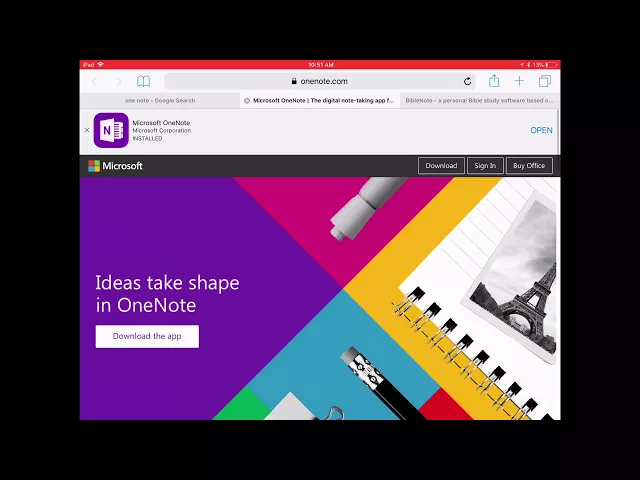Click the 'Download the app' button
The image size is (640, 480).
click(147, 336)
